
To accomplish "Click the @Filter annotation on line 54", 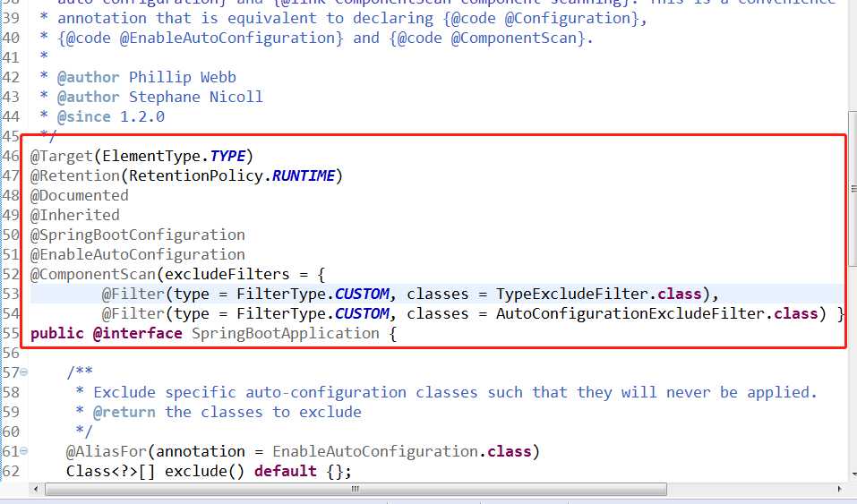I will (133, 314).
